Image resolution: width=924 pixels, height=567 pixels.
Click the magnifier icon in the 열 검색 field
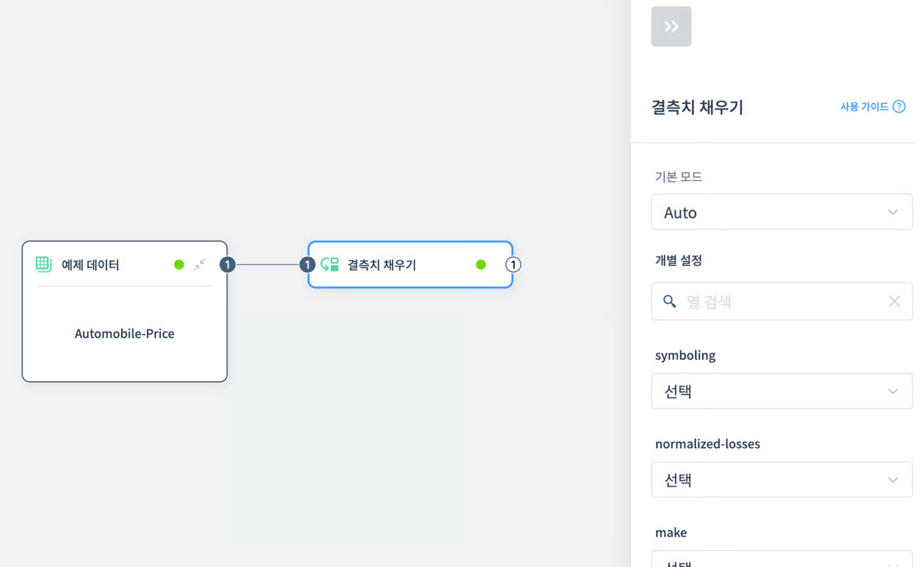pos(669,301)
